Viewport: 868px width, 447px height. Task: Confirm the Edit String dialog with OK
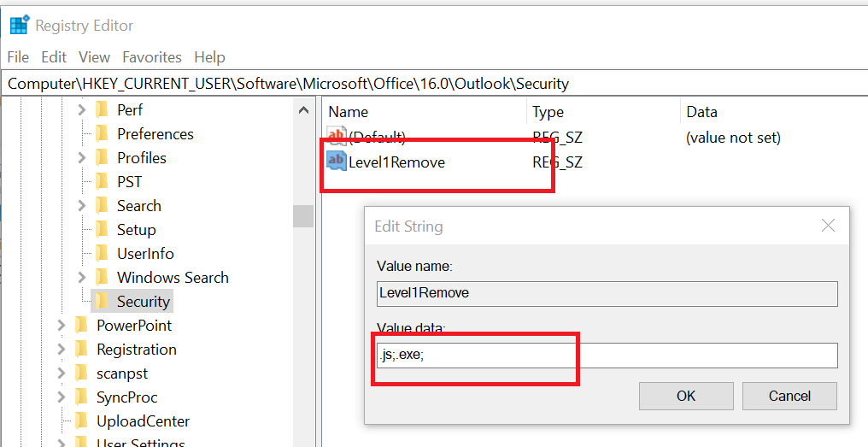[x=686, y=396]
